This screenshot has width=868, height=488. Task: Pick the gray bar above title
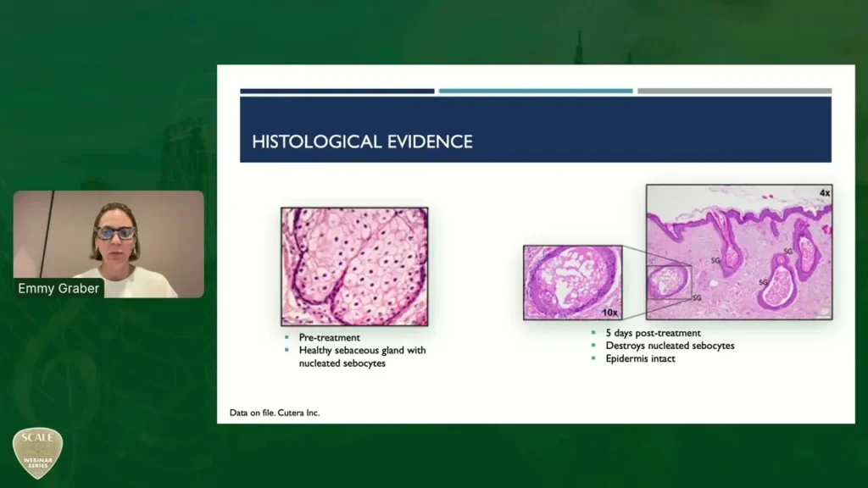(x=734, y=91)
